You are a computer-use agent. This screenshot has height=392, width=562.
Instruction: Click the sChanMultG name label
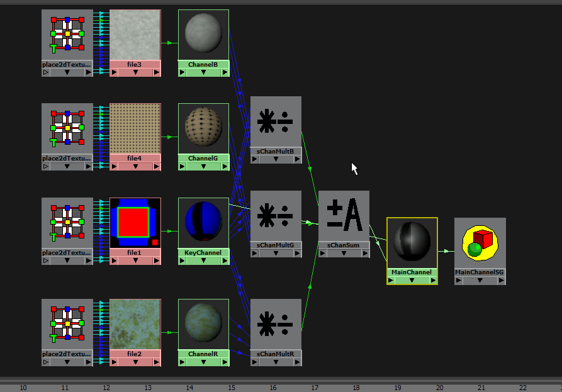(275, 245)
